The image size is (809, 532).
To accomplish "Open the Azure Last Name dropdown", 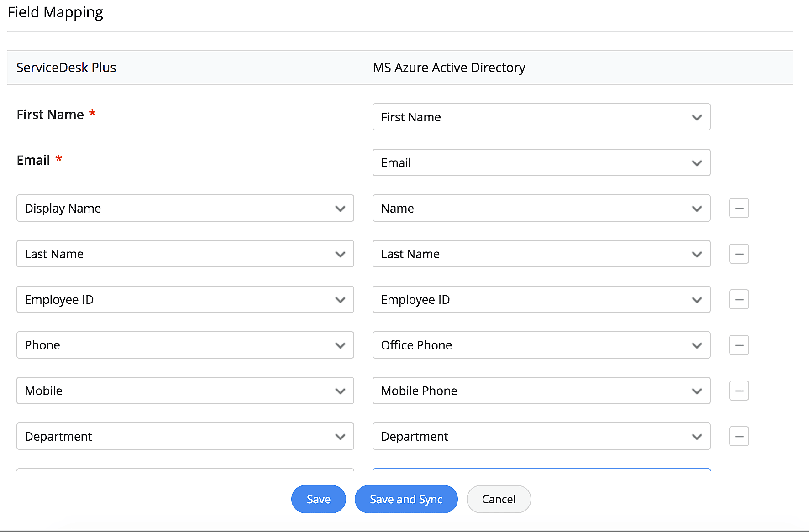I will 541,254.
